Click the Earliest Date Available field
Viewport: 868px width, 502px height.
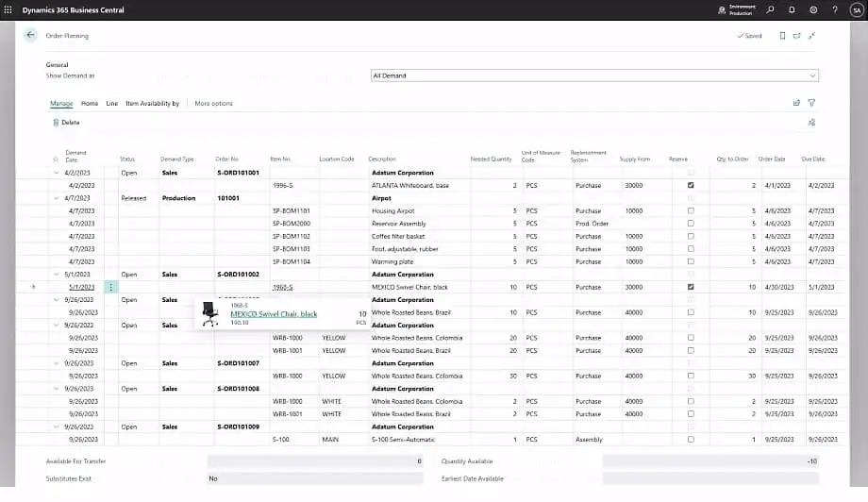(710, 478)
